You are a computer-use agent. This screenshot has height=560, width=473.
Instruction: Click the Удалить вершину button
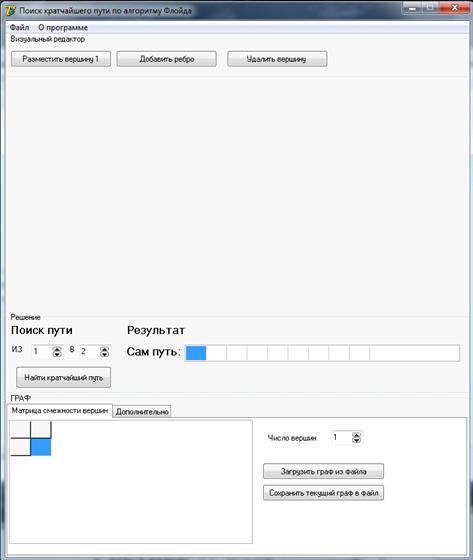point(277,59)
